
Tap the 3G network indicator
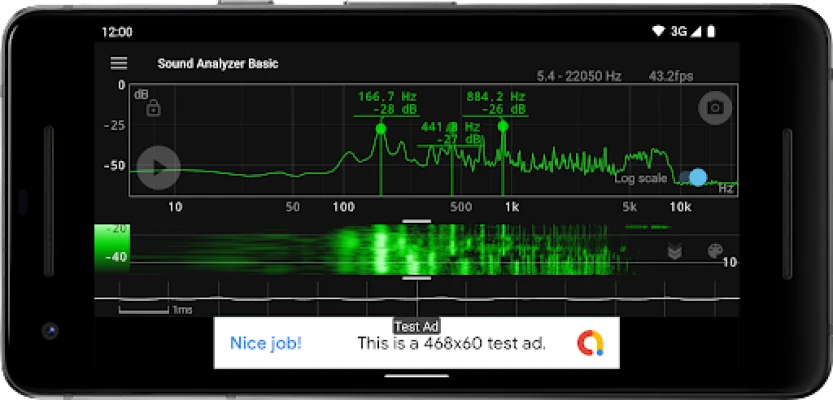point(678,32)
